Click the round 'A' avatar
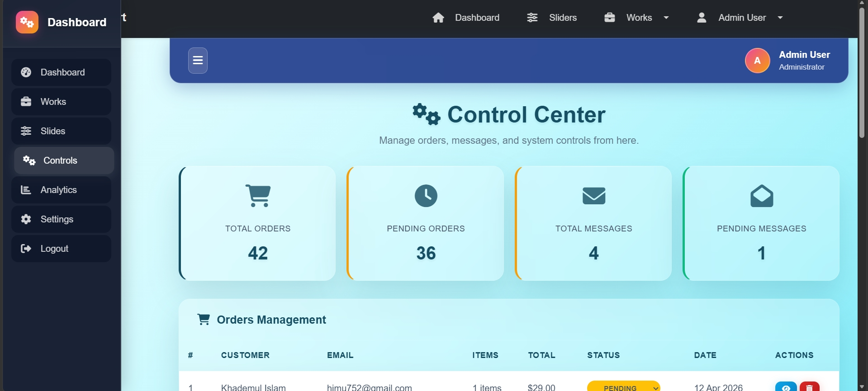The height and width of the screenshot is (391, 868). tap(758, 61)
